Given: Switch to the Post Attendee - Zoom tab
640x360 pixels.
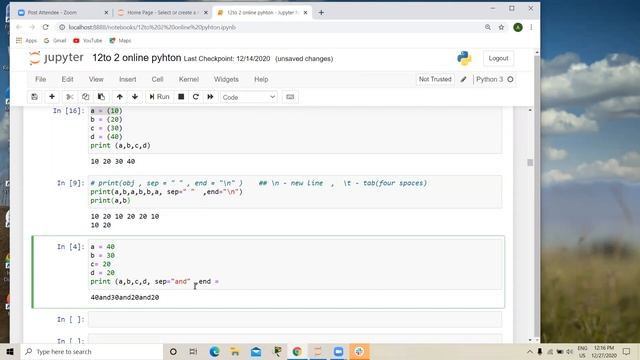Looking at the screenshot, I should coord(61,13).
